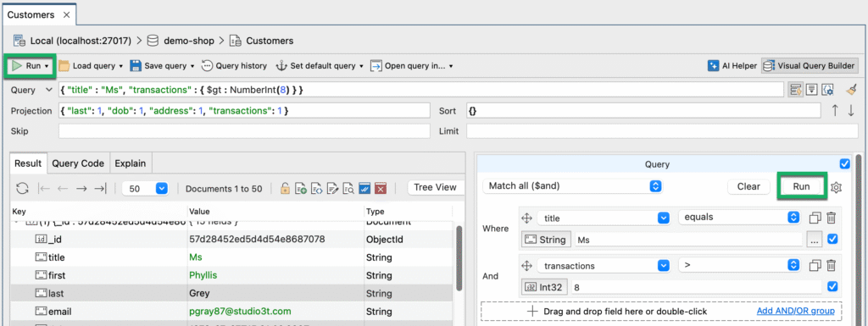Jump to last page of results
Viewport: 868px width, 326px height.
100,189
